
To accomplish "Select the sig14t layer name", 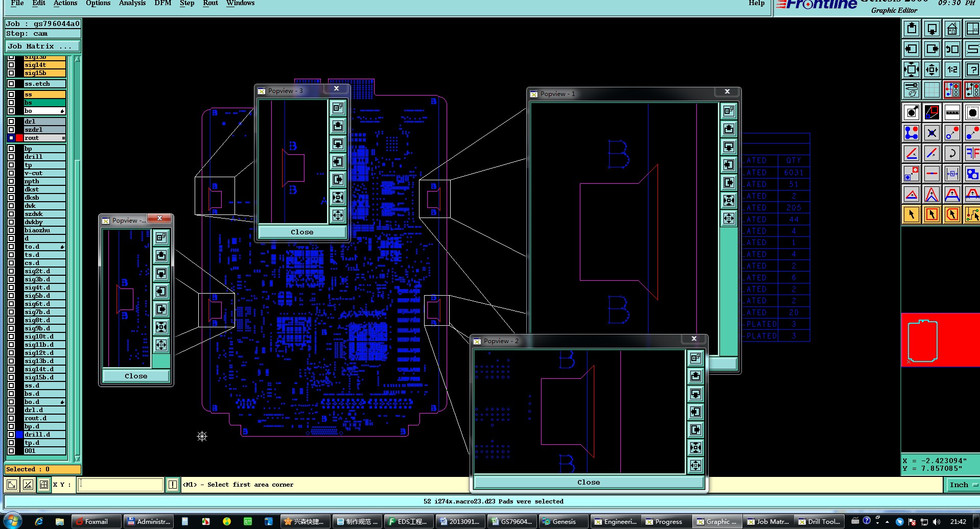I will click(45, 65).
